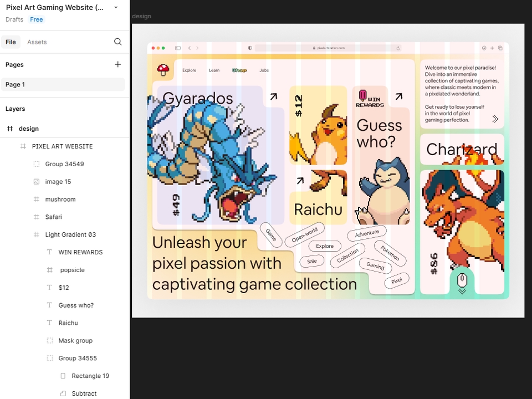Click the frame icon next to Safari layer
532x399 pixels.
point(37,217)
